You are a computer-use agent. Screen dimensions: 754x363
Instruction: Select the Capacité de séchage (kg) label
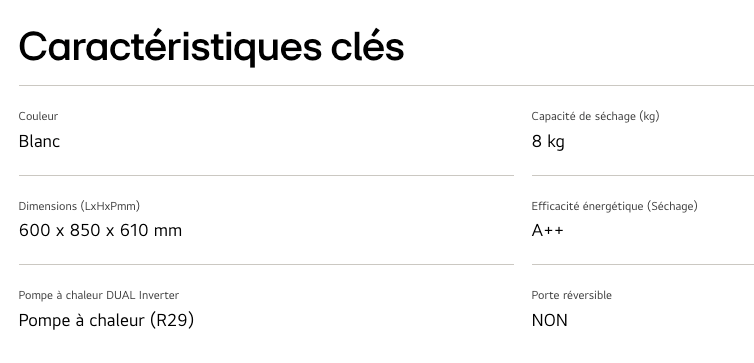pos(595,116)
